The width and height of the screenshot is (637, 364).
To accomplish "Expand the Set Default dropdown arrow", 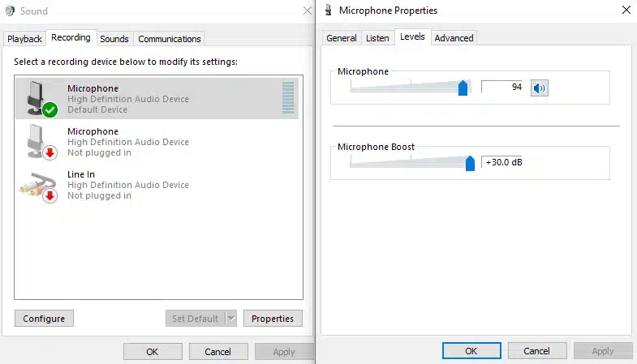I will coord(230,319).
